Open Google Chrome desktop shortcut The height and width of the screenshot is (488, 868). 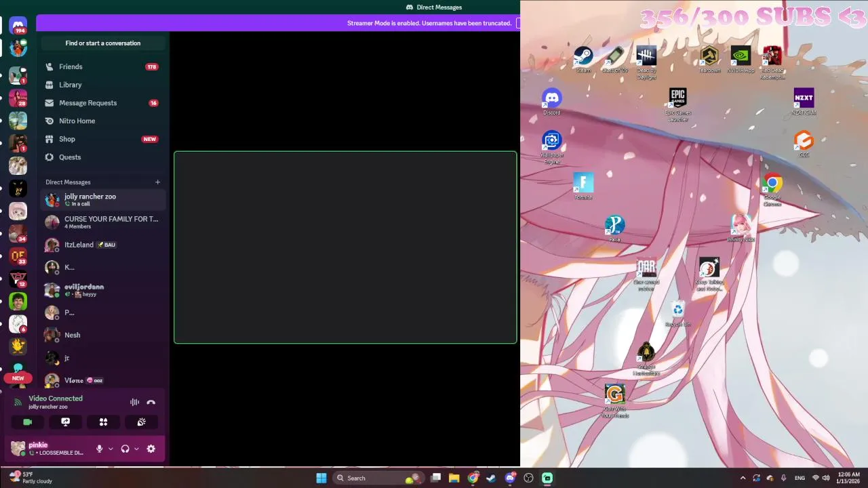772,190
